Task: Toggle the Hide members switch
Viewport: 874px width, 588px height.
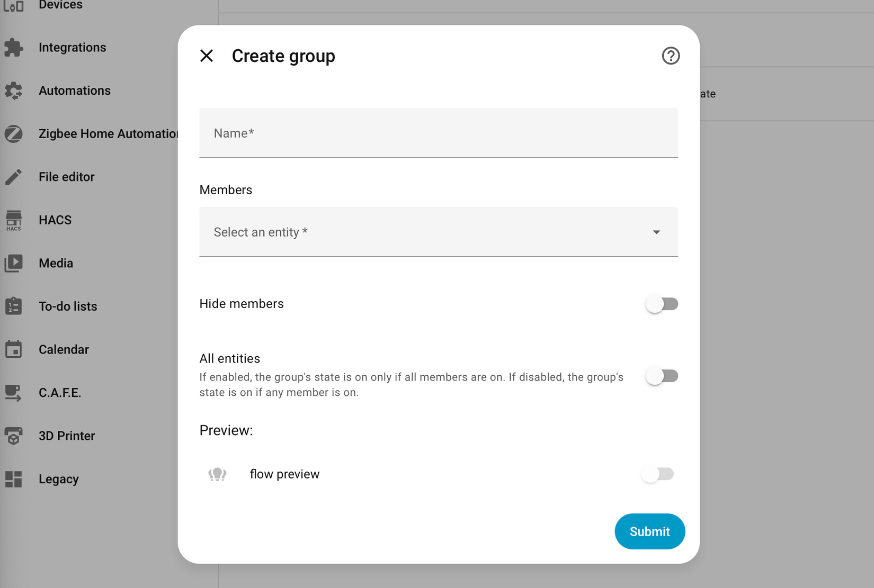Action: (x=661, y=304)
